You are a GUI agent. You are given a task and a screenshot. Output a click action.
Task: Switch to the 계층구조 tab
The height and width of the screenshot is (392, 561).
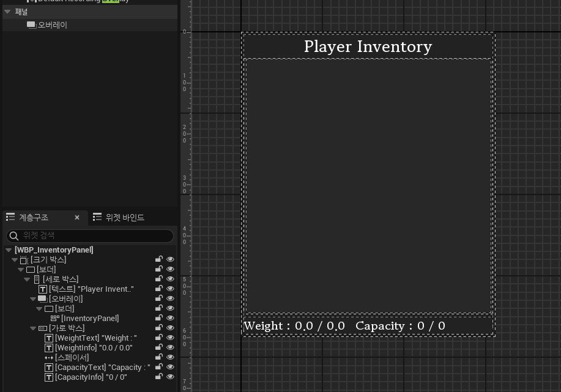coord(34,217)
